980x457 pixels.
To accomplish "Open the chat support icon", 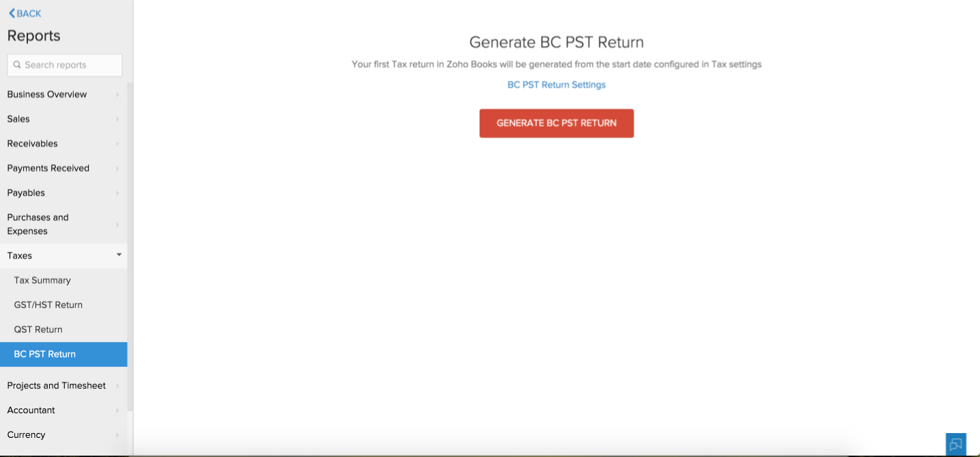I will pyautogui.click(x=955, y=444).
